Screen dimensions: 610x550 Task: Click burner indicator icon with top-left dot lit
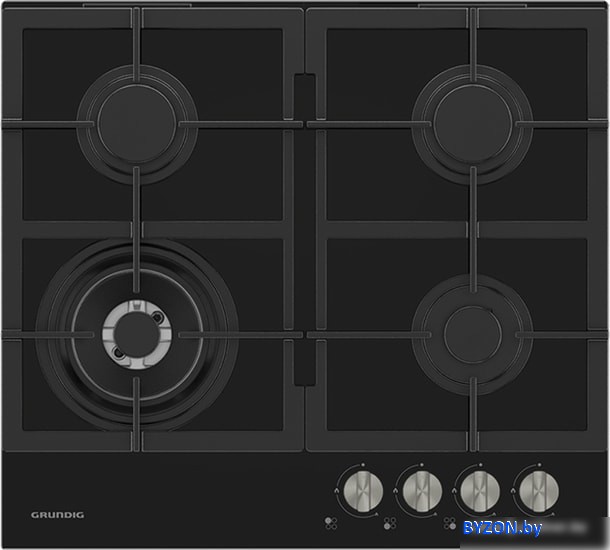pyautogui.click(x=331, y=523)
